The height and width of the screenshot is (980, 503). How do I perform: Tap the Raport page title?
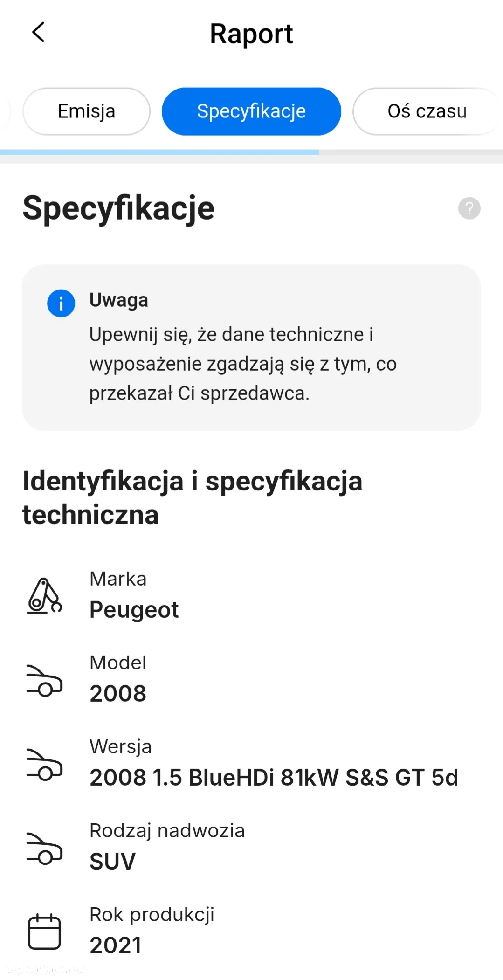(x=251, y=34)
